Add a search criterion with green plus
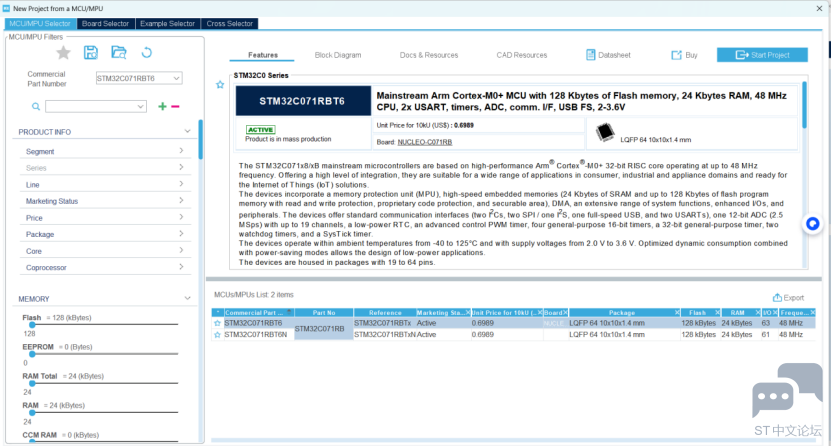The image size is (831, 446). 162,106
